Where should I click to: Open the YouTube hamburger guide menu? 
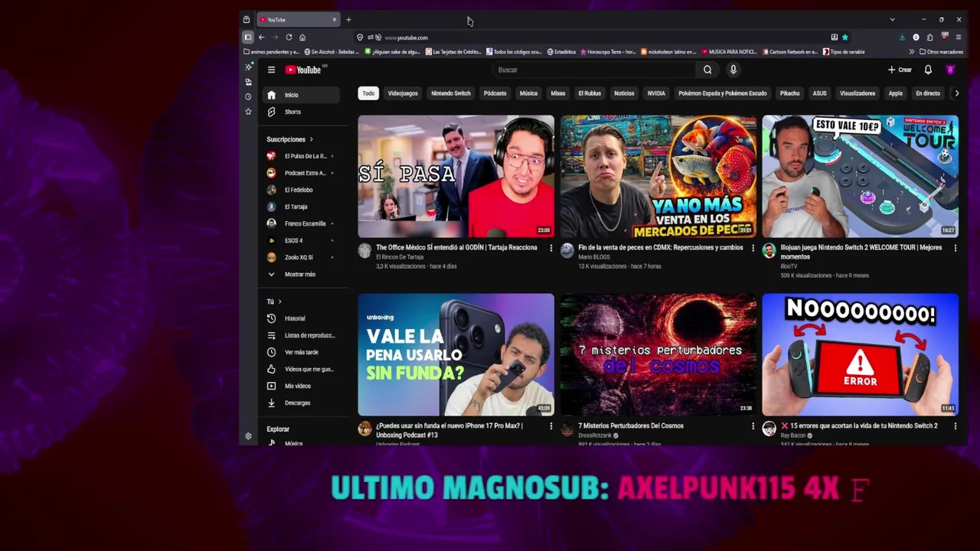point(271,70)
